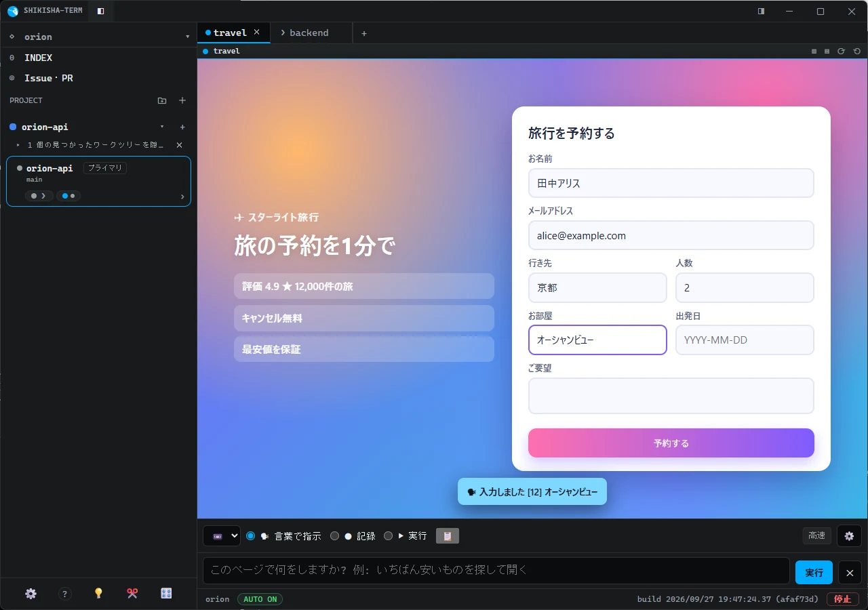Focus the このページで何をしますか instruction input
This screenshot has height=610, width=868.
(496, 571)
